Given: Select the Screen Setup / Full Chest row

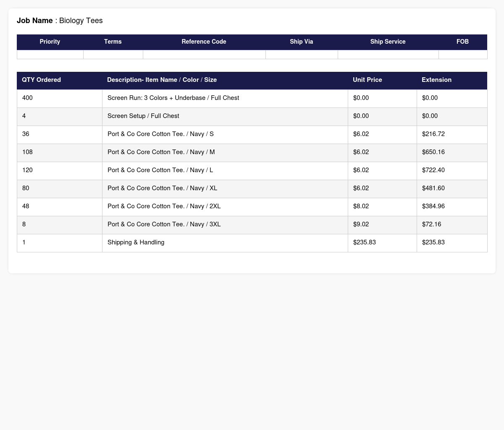Looking at the screenshot, I should (252, 116).
